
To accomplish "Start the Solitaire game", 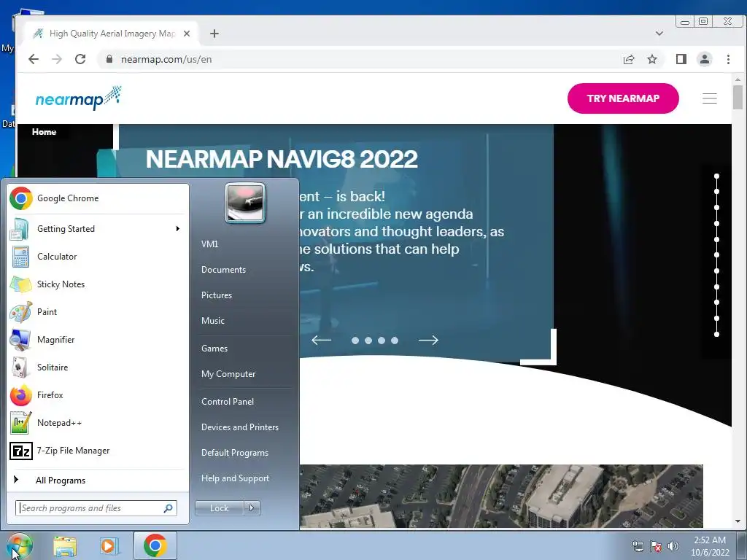I will [x=98, y=367].
